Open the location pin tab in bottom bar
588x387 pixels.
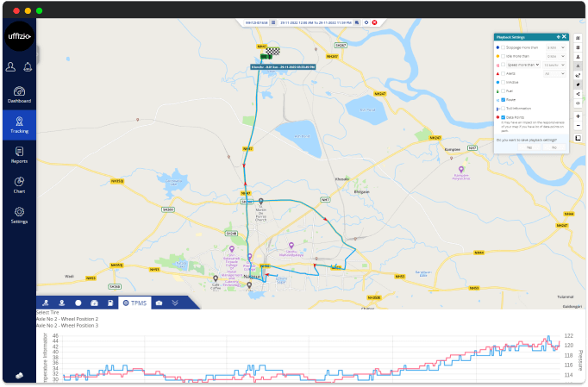click(62, 303)
